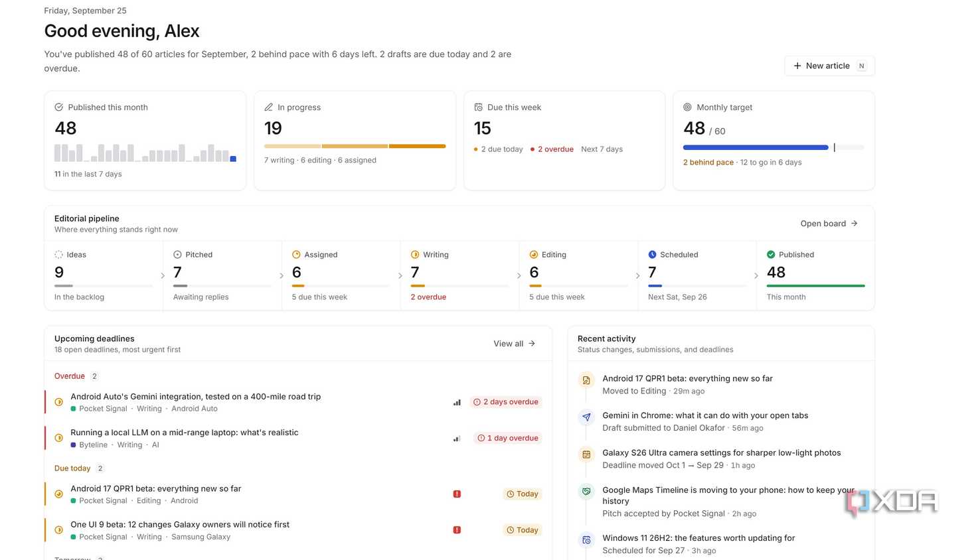Click the Published this month bar chart
This screenshot has height=560, width=980.
point(145,153)
